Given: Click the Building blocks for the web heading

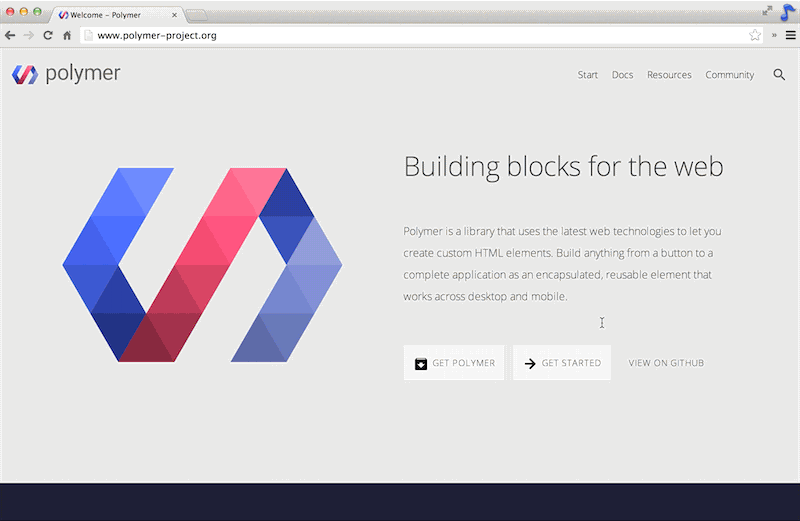Looking at the screenshot, I should coord(563,166).
